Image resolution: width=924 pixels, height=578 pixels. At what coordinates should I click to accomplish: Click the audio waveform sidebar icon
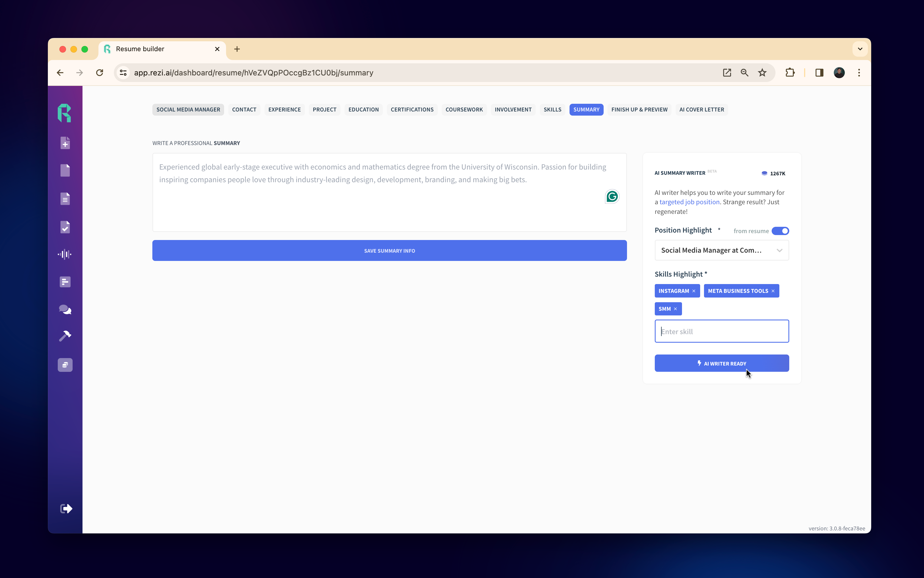coord(65,254)
